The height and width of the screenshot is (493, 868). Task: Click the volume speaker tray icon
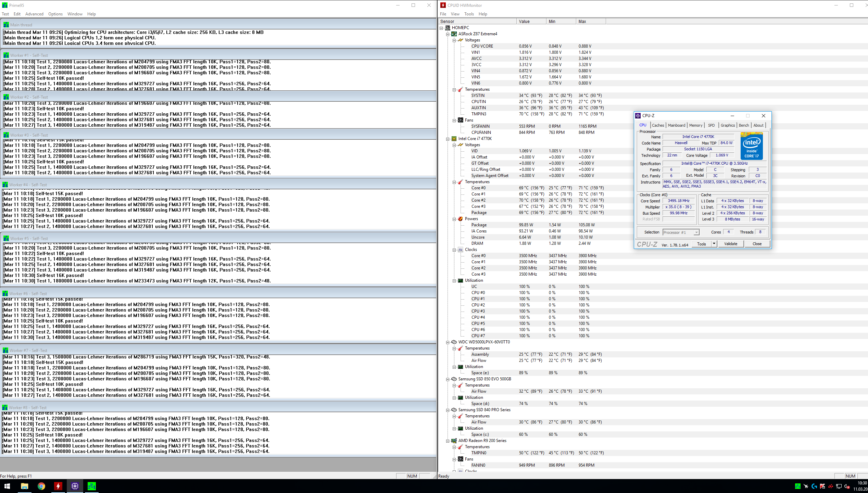(x=846, y=486)
